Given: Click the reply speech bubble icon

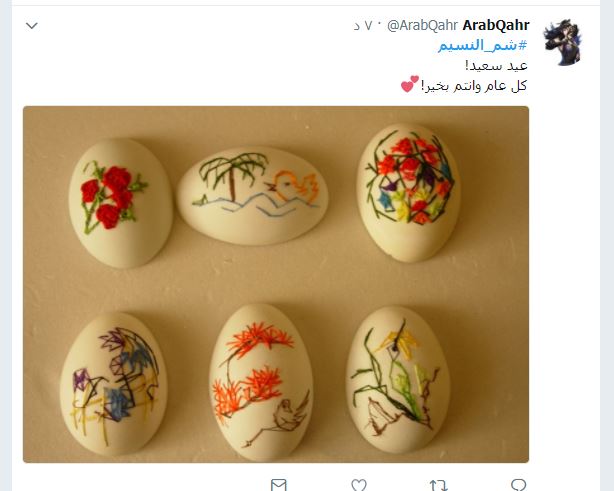Looking at the screenshot, I should coord(518,485).
